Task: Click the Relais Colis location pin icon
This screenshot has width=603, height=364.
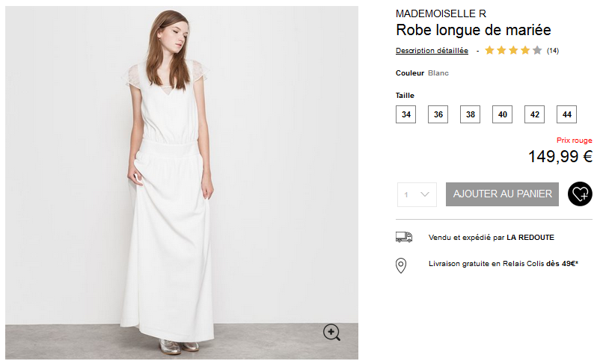Action: click(401, 265)
